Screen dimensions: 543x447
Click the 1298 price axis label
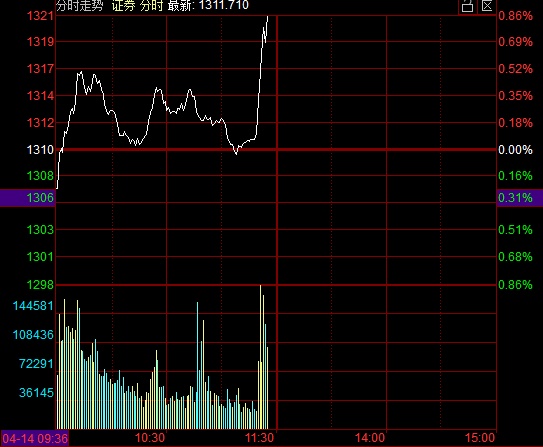click(41, 285)
